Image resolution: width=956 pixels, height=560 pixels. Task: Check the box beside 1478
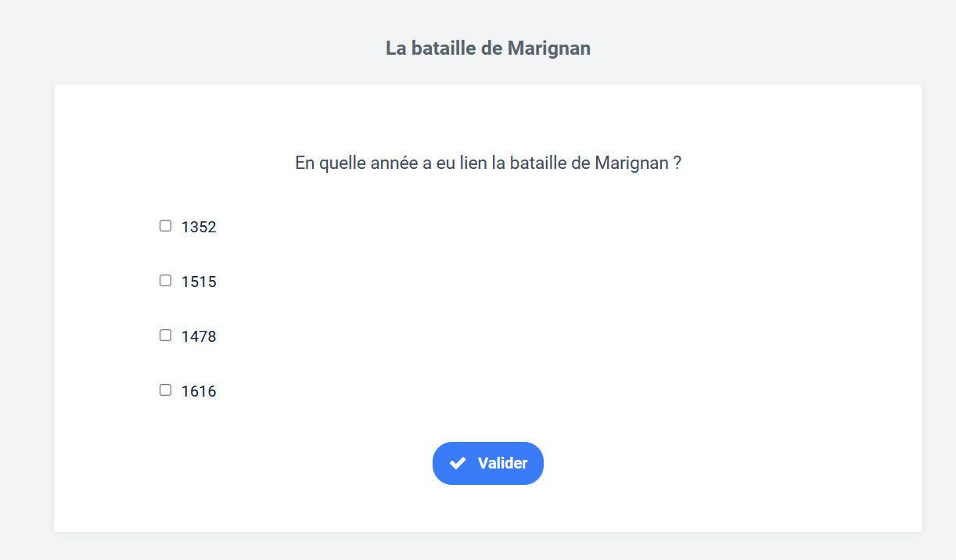point(165,336)
